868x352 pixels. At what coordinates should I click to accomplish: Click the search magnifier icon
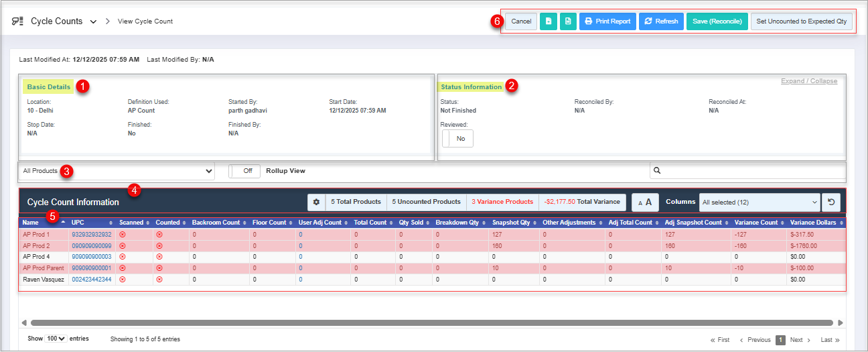pos(658,171)
